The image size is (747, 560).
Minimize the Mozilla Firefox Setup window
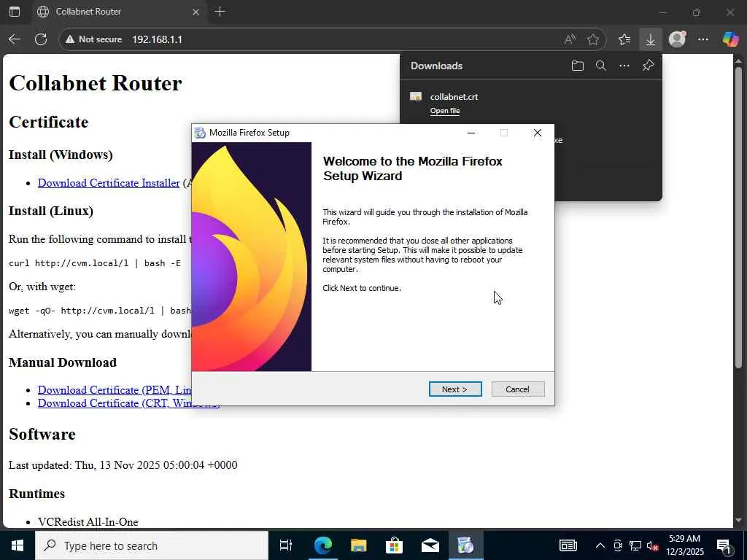point(471,133)
